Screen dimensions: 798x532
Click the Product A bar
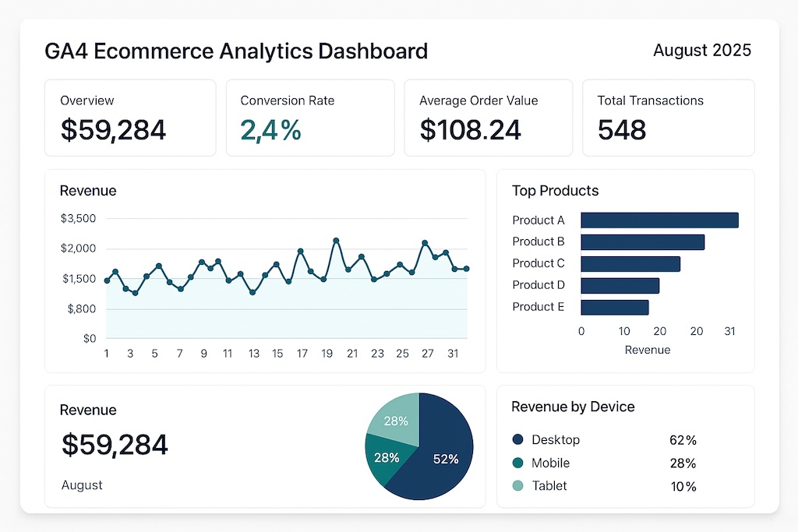pyautogui.click(x=659, y=220)
